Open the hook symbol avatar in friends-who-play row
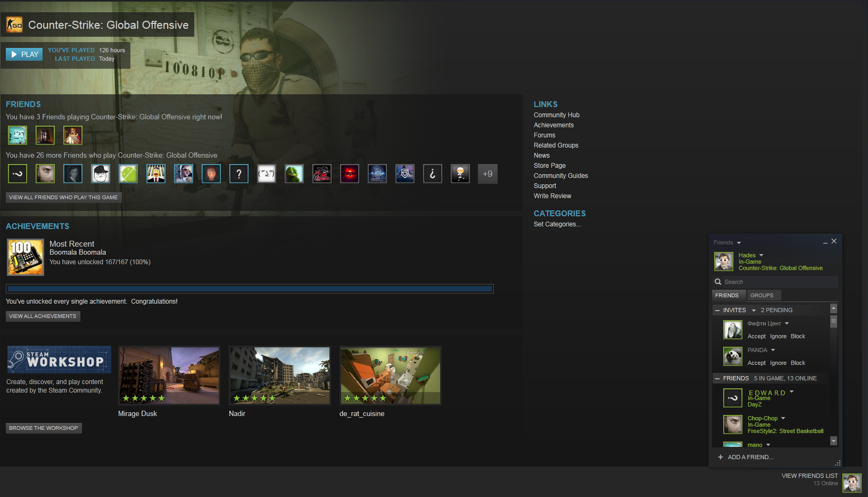The height and width of the screenshot is (497, 868). [x=18, y=174]
